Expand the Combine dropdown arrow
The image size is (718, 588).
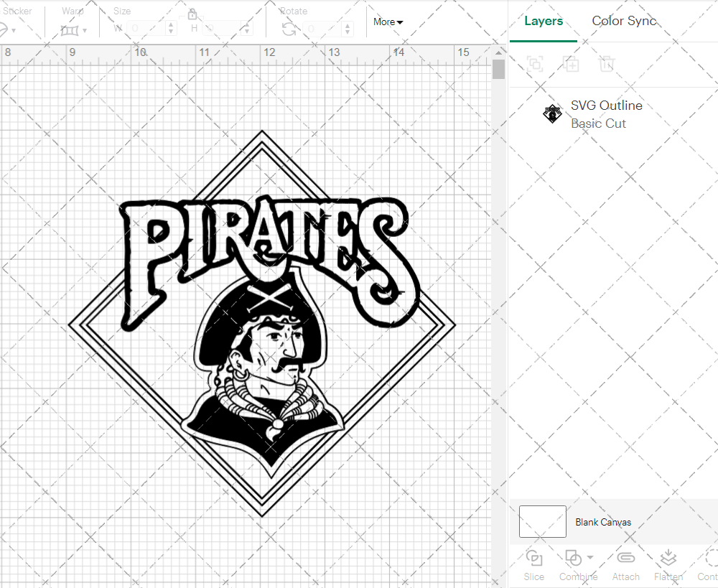tap(590, 557)
